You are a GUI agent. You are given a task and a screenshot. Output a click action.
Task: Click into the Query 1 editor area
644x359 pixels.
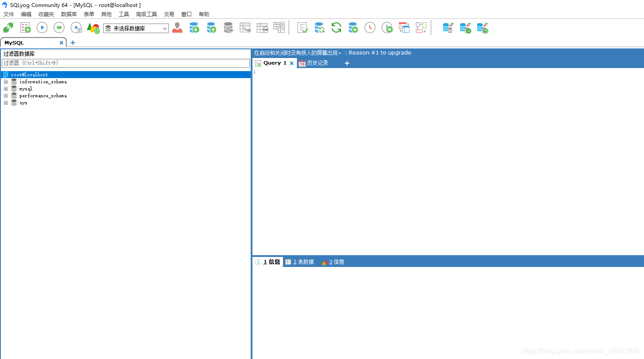[x=448, y=161]
